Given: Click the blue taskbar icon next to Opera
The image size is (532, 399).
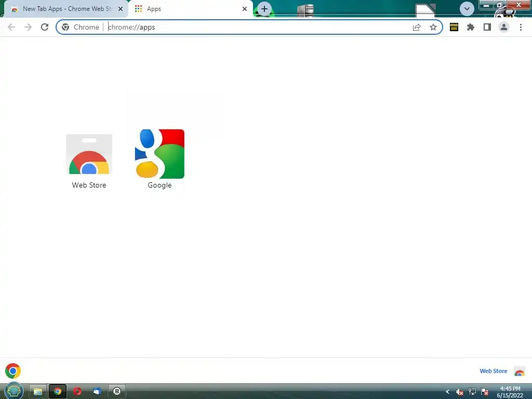Looking at the screenshot, I should [97, 391].
